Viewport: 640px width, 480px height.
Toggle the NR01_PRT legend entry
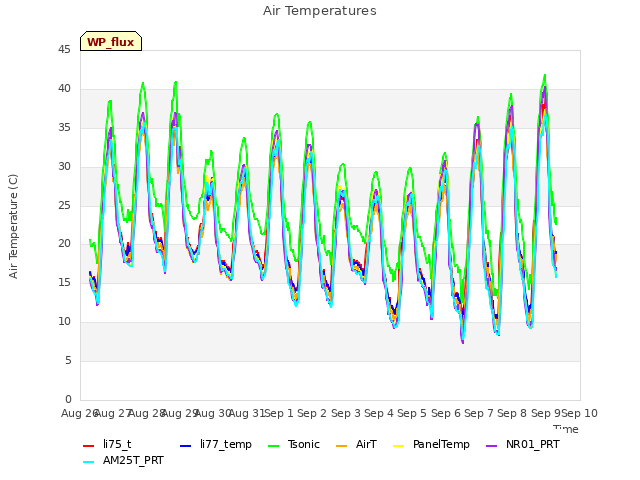522,444
